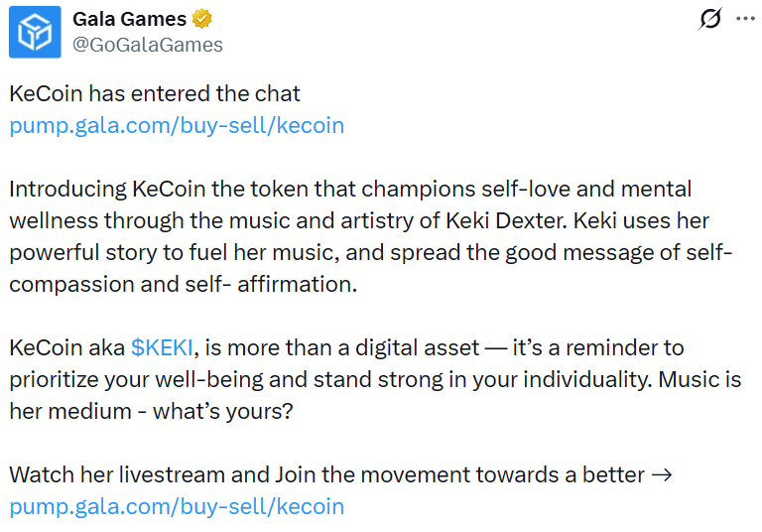Open the Grok explain-post icon

709,20
